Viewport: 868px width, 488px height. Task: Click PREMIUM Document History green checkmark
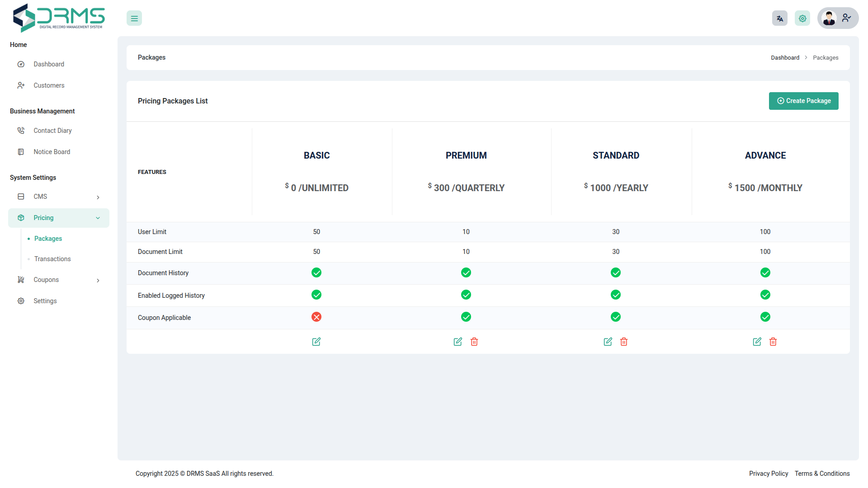click(466, 272)
